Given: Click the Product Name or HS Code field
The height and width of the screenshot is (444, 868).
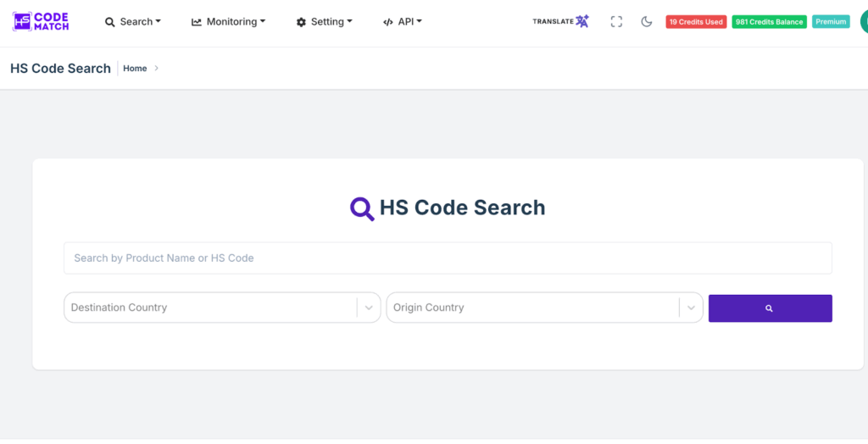Looking at the screenshot, I should (x=448, y=258).
